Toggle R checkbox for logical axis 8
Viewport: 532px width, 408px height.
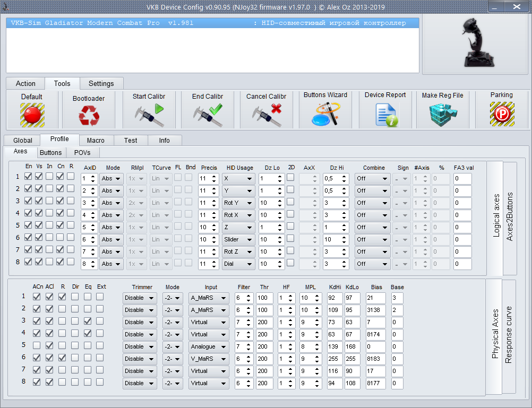coord(71,262)
